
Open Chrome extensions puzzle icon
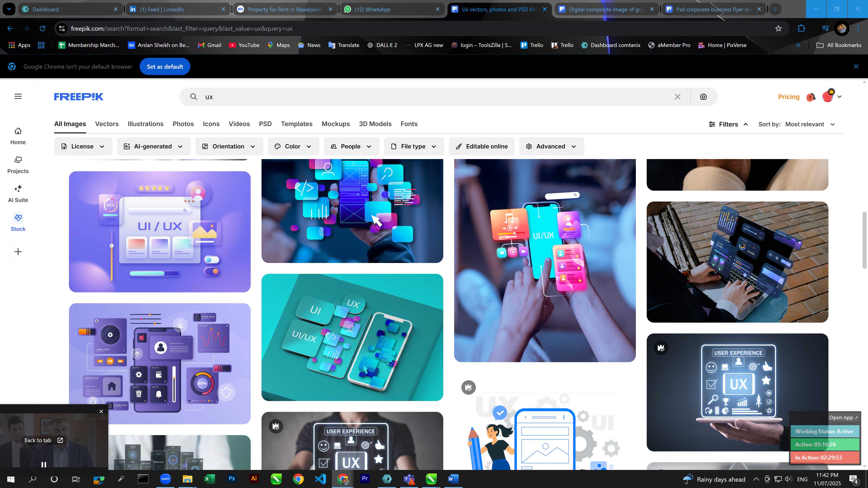point(801,29)
